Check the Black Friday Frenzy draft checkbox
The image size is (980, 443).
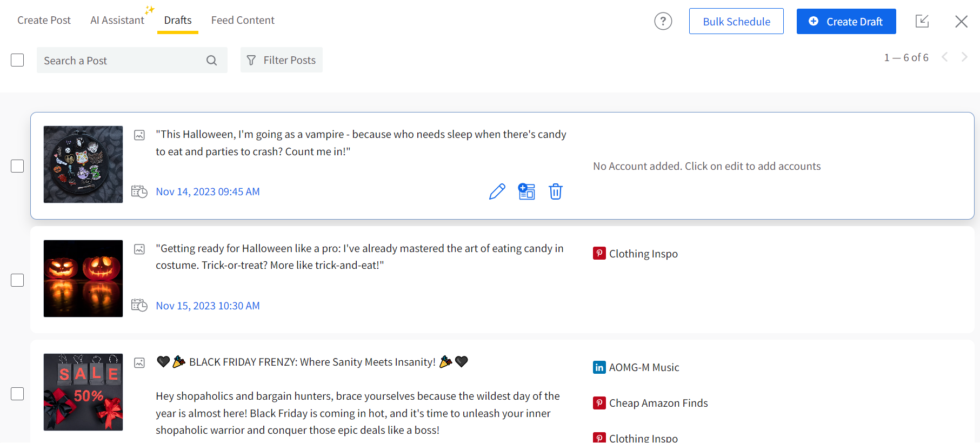(17, 394)
